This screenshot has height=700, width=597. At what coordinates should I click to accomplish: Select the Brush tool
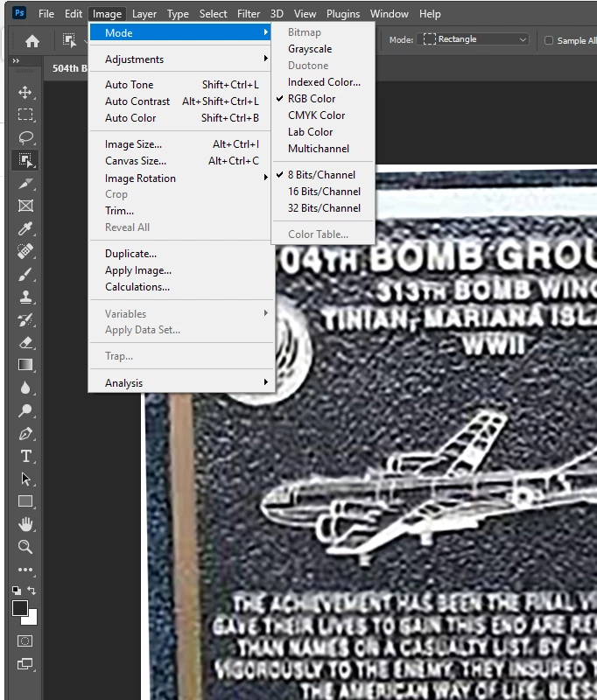[25, 274]
